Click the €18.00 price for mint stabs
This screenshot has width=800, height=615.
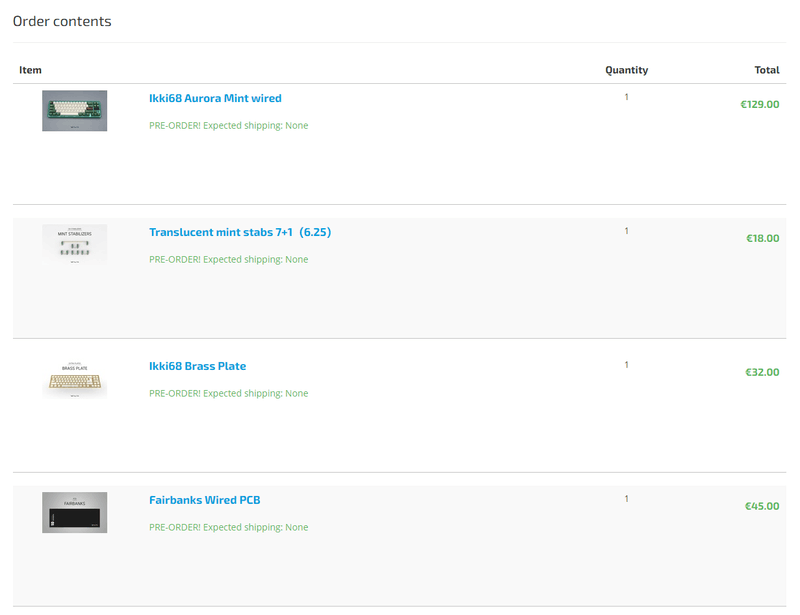click(762, 238)
